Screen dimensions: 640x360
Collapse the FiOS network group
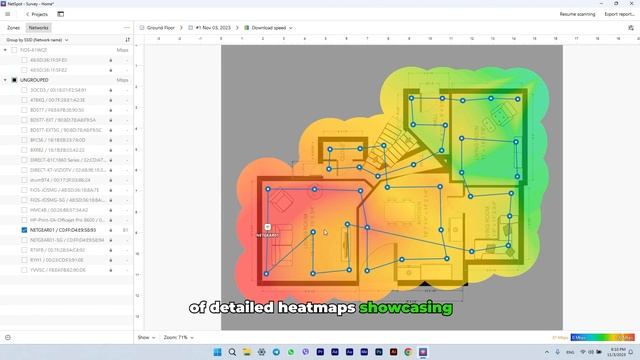[5, 50]
